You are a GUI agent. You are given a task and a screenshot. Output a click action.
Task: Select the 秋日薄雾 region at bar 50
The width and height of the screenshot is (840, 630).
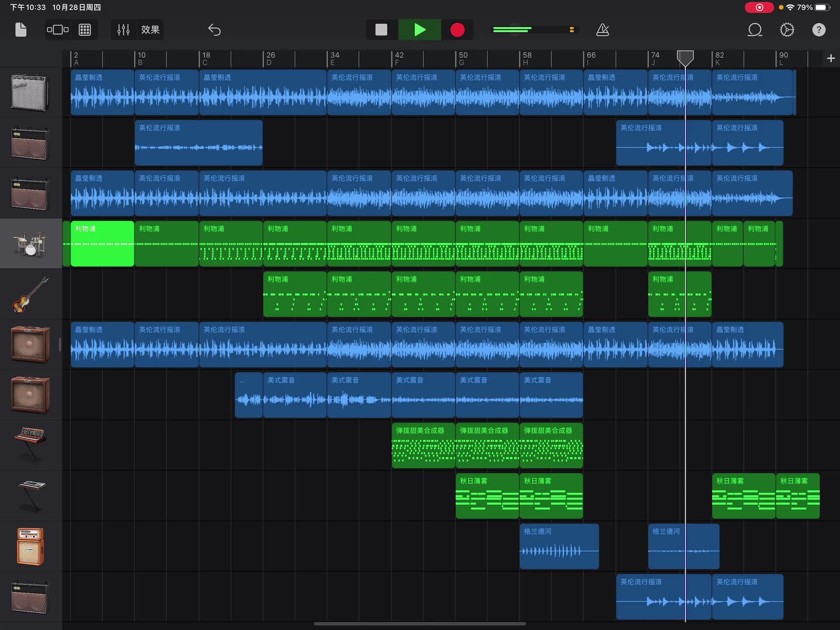pos(487,496)
